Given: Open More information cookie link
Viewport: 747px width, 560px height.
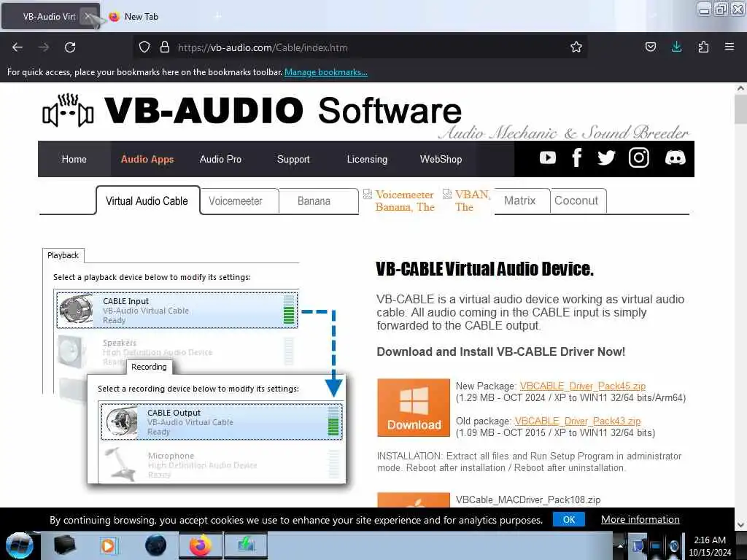Looking at the screenshot, I should (x=640, y=519).
